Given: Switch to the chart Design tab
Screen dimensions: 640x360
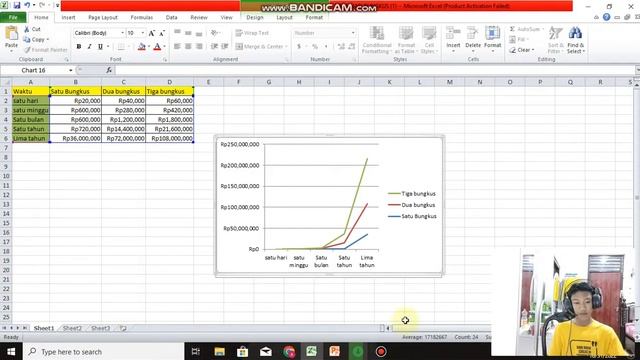Looking at the screenshot, I should point(255,18).
